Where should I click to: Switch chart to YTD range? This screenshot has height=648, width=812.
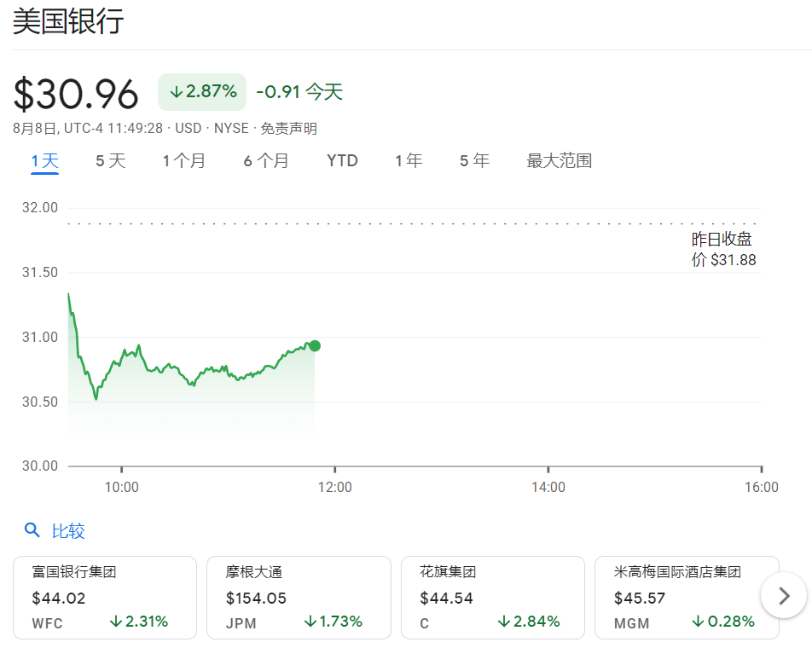(342, 160)
